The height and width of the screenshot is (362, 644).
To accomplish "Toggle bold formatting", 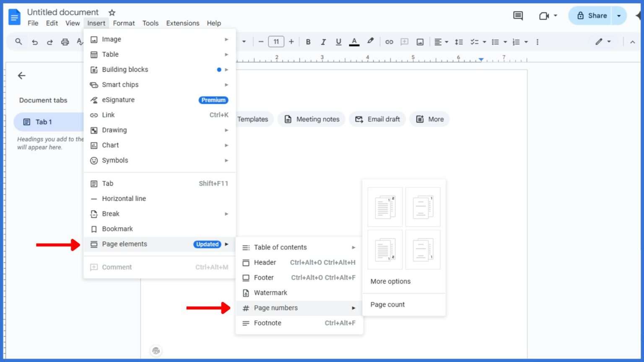I will tap(308, 41).
